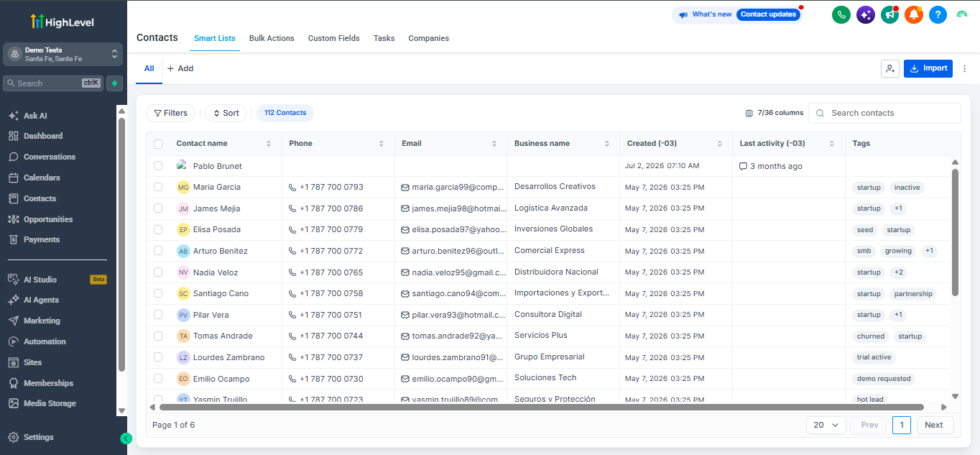Sort by Email column arrows
Viewport: 980px width, 455px height.
coord(494,144)
